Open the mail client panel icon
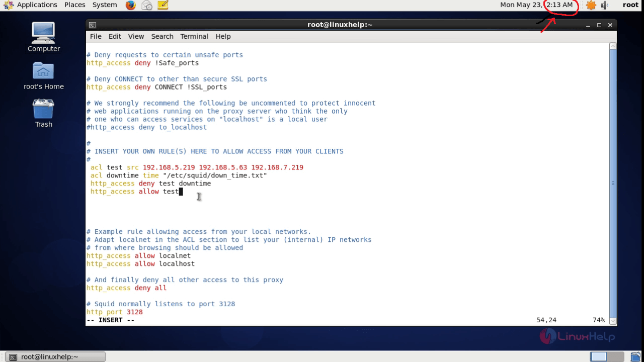Image resolution: width=644 pixels, height=362 pixels. pyautogui.click(x=147, y=5)
